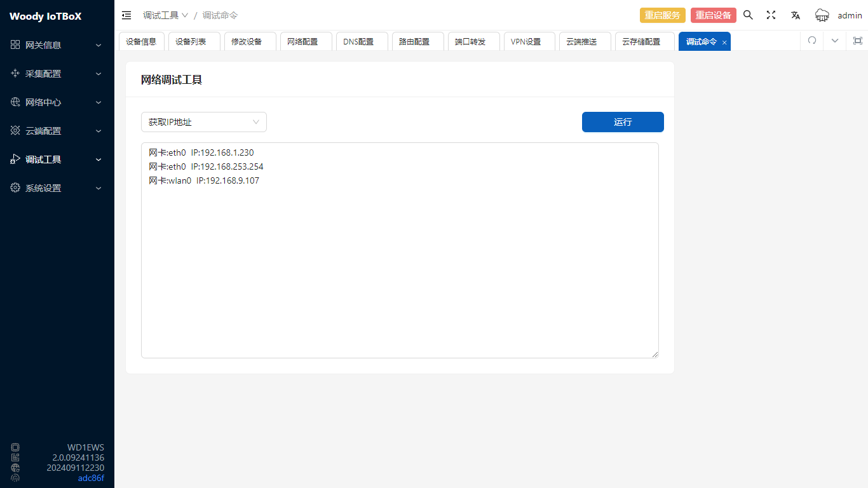Expand the 网络中心 sidebar menu
Viewport: 868px width, 488px height.
(x=57, y=102)
